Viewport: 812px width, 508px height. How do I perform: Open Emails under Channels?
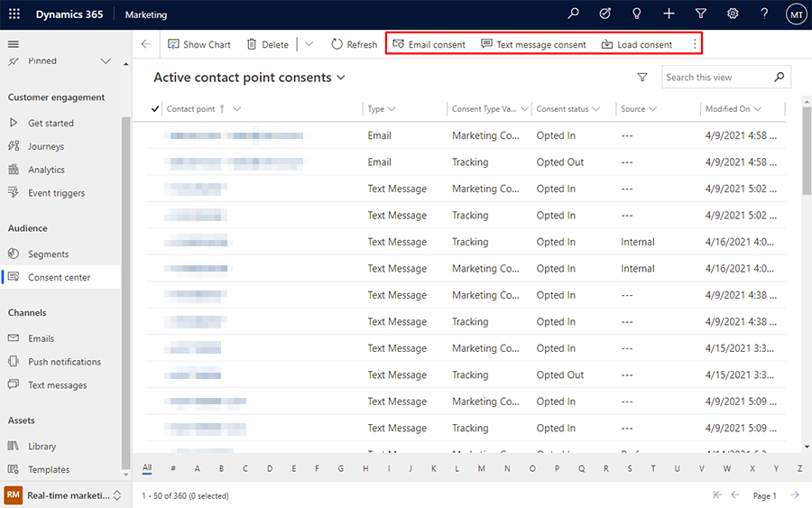point(41,338)
